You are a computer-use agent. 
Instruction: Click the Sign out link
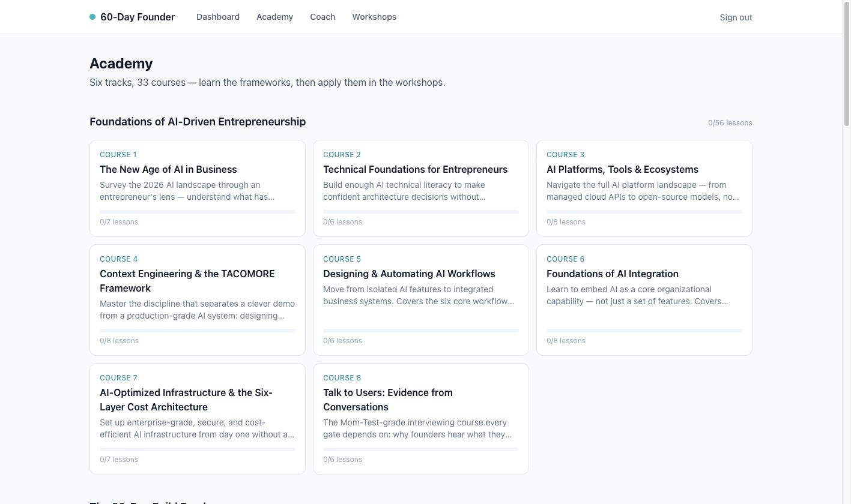pyautogui.click(x=736, y=17)
